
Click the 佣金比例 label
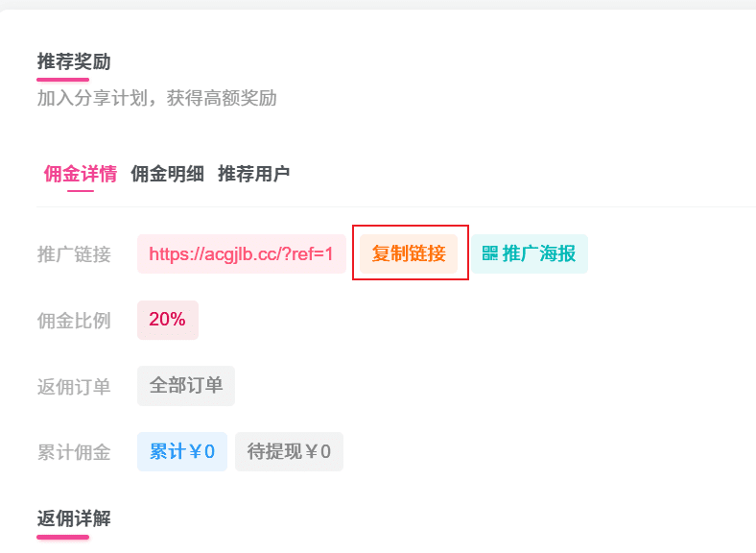click(x=74, y=321)
